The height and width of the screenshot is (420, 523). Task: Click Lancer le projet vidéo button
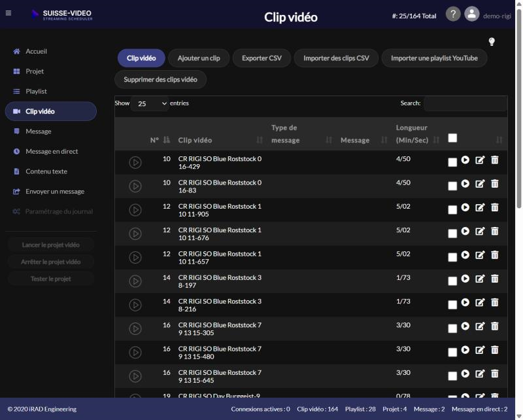(x=51, y=245)
